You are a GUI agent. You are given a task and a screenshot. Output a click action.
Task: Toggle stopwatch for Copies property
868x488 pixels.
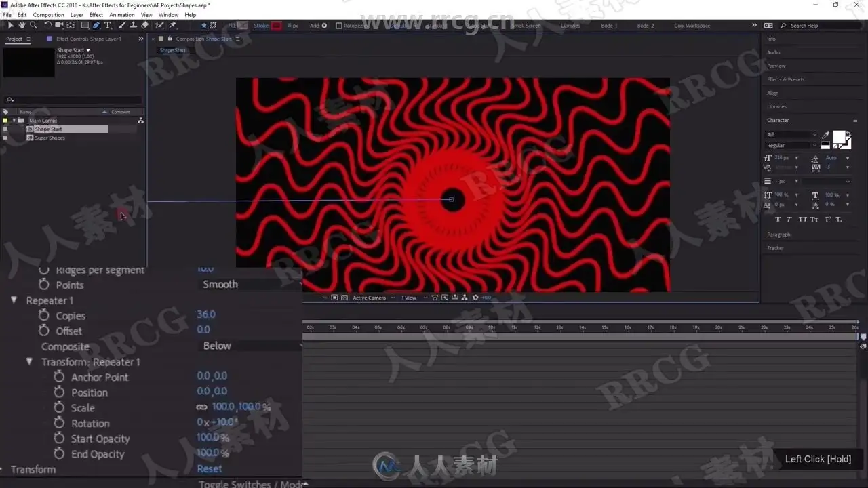pyautogui.click(x=44, y=315)
